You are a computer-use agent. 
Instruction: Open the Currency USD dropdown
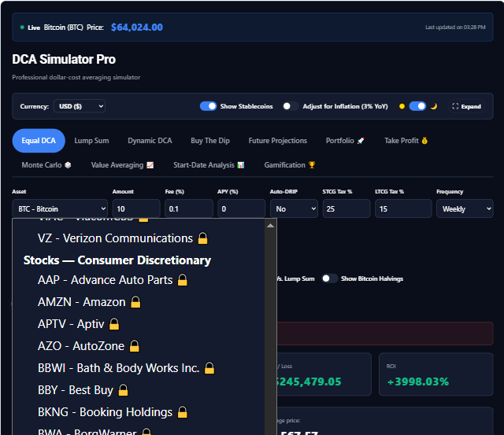click(80, 106)
